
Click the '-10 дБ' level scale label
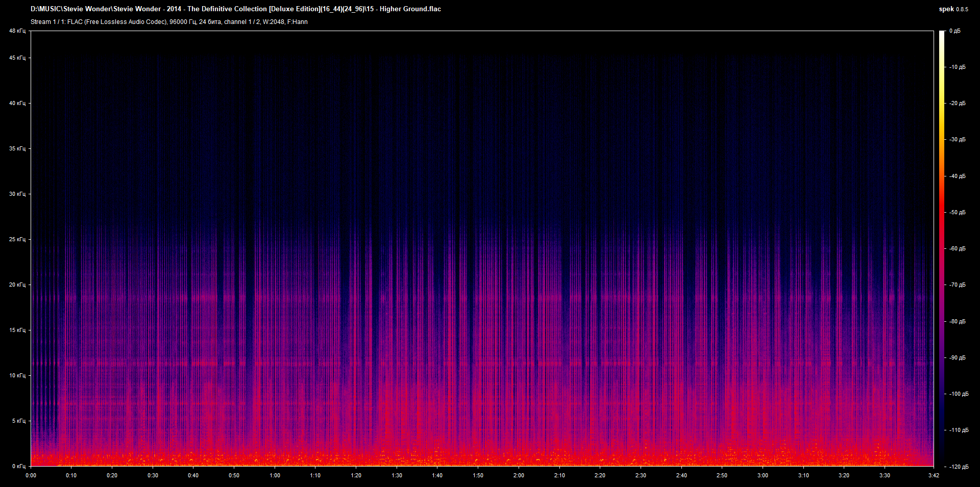click(x=958, y=67)
